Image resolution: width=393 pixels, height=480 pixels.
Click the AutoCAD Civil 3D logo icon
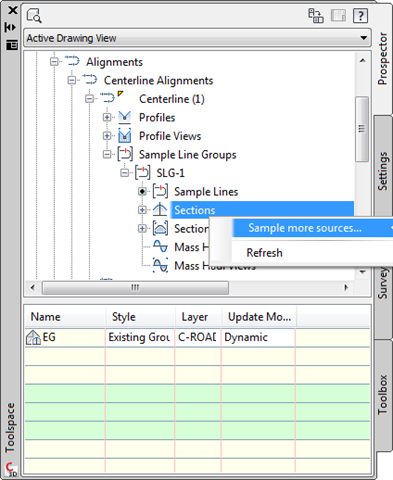(11, 469)
